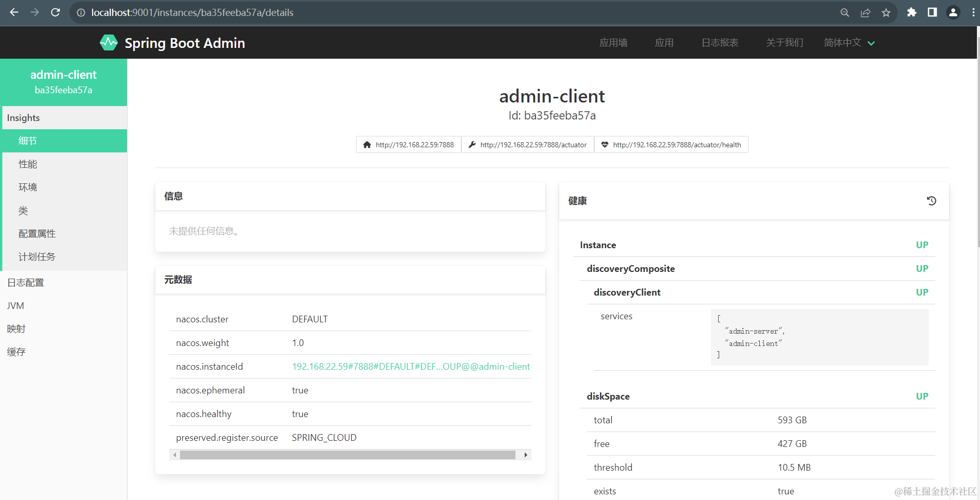Click the browser forward arrow
This screenshot has height=500, width=980.
tap(34, 12)
